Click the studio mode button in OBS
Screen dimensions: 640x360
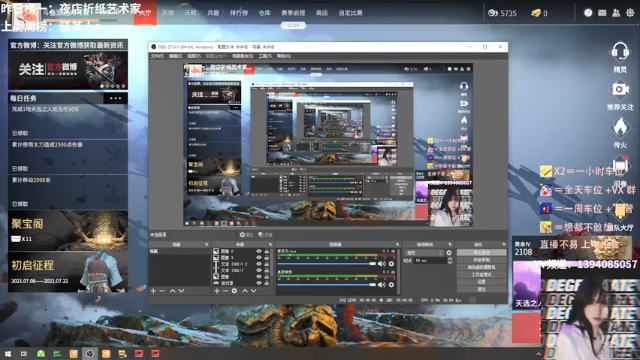click(x=482, y=275)
